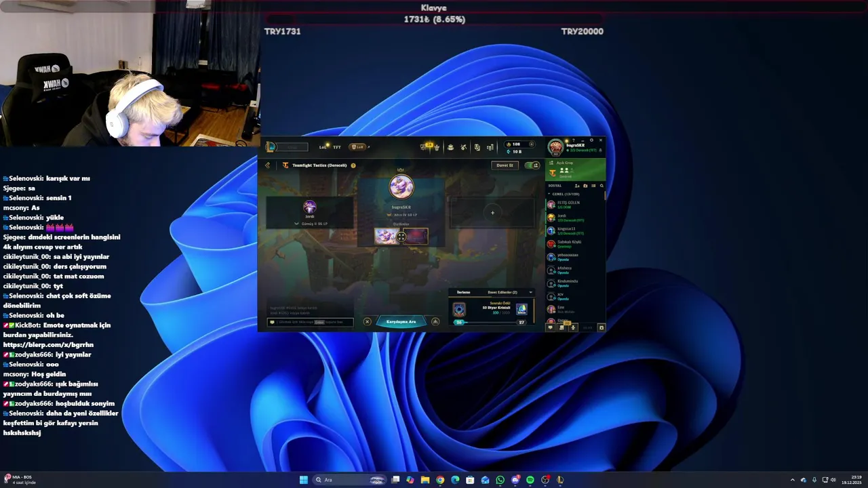The height and width of the screenshot is (488, 868).
Task: Select friend kingstar11 in list
Action: [575, 230]
